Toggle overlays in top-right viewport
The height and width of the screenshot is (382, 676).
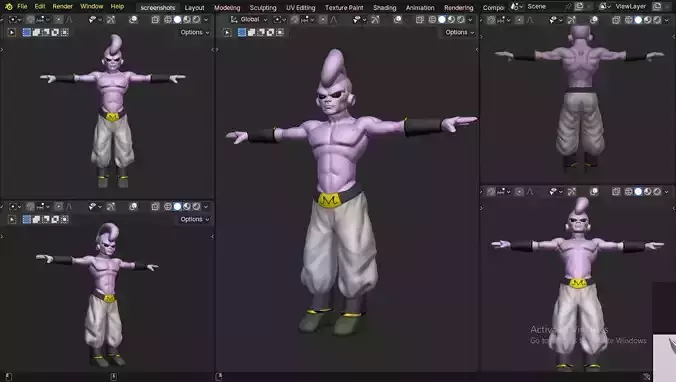click(x=594, y=20)
